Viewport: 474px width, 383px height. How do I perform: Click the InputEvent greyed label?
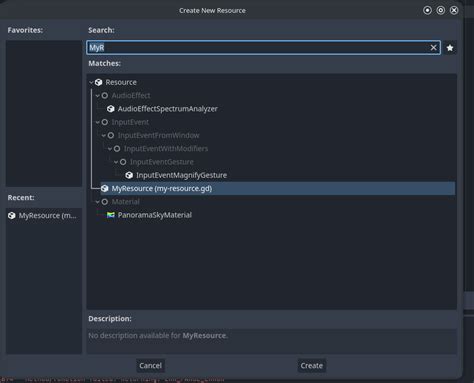coord(130,122)
